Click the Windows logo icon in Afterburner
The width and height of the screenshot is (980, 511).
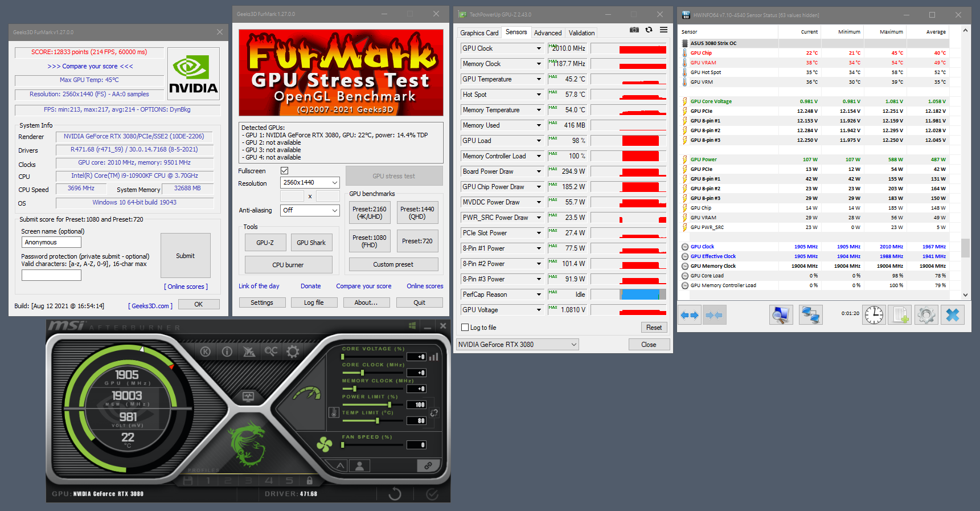[412, 326]
